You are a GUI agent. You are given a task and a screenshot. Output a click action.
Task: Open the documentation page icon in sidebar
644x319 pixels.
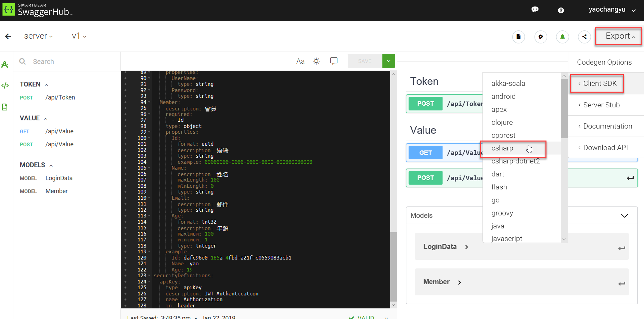tap(5, 107)
